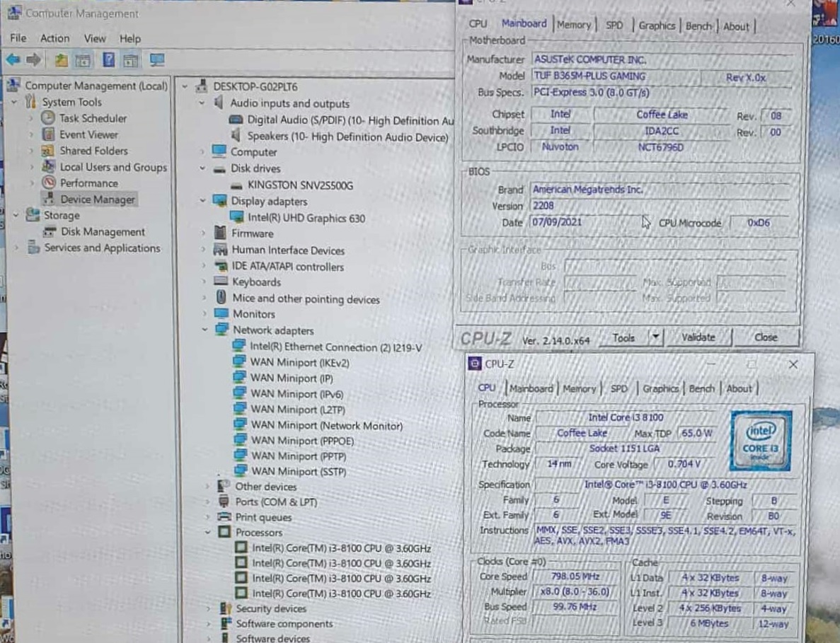Click the Speakers device icon
The height and width of the screenshot is (643, 840).
click(236, 136)
